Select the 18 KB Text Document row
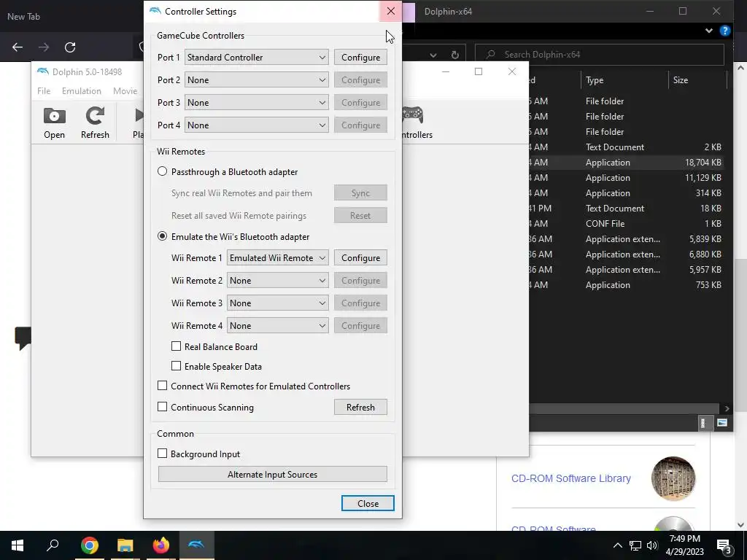This screenshot has width=747, height=560. pos(628,208)
